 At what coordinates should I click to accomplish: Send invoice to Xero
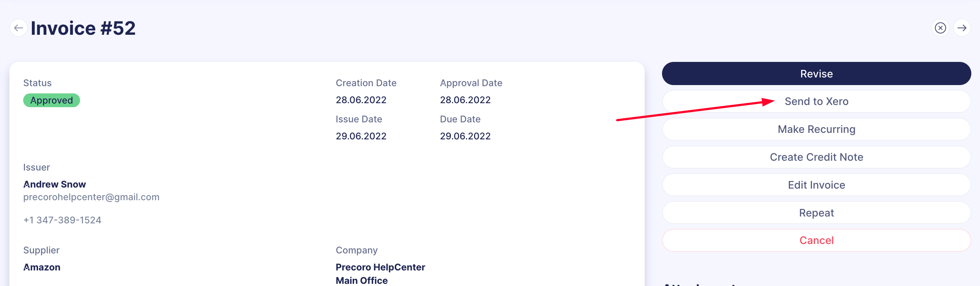pyautogui.click(x=816, y=101)
